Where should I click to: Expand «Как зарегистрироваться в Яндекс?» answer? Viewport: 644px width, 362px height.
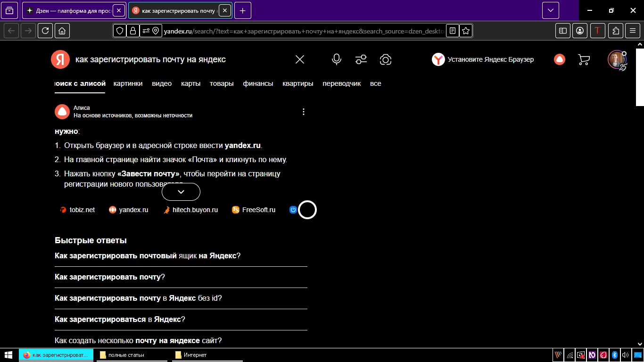tap(181, 320)
